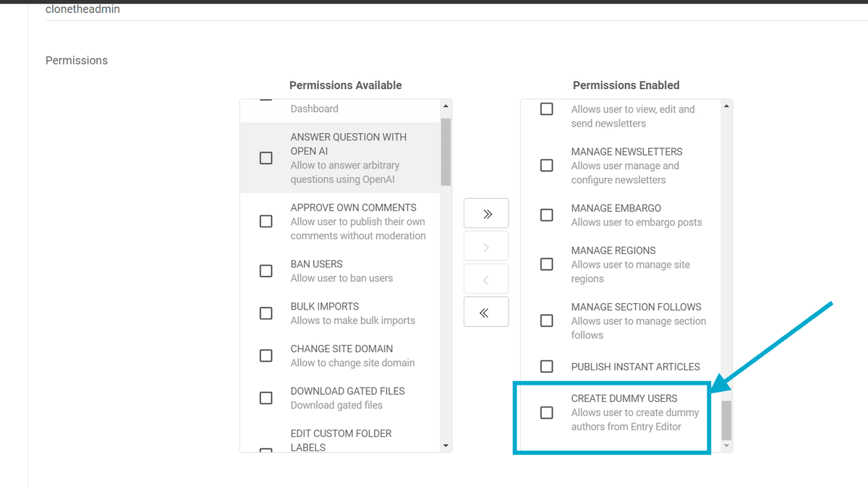Click the clonetheadmin name field

(83, 9)
